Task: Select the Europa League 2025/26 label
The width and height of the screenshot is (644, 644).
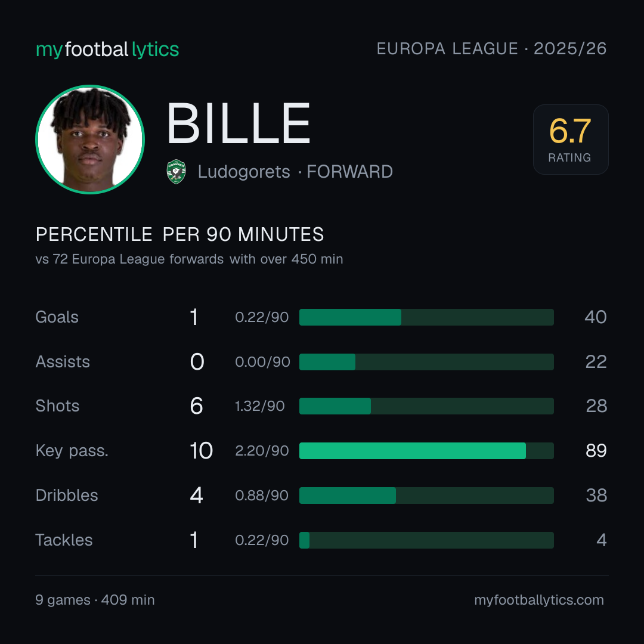Action: [491, 48]
